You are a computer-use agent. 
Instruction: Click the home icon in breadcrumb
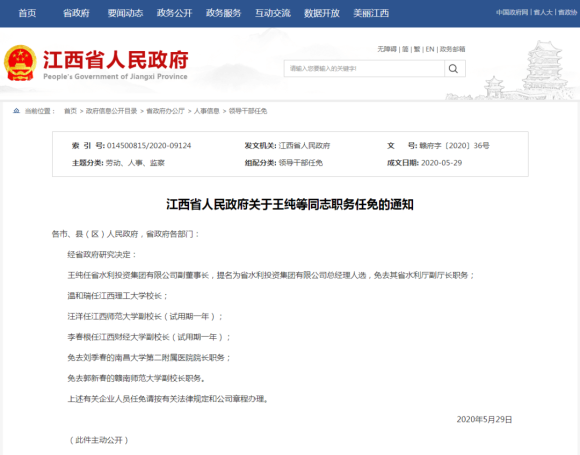tap(16, 111)
